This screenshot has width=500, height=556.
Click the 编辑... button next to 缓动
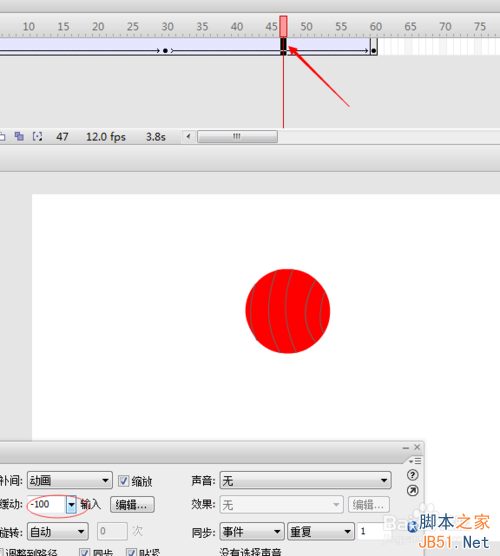tap(132, 504)
